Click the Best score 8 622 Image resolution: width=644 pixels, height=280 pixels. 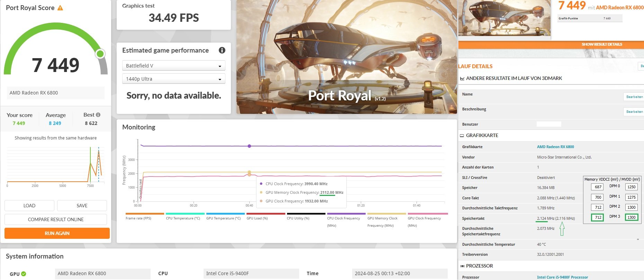pyautogui.click(x=91, y=123)
